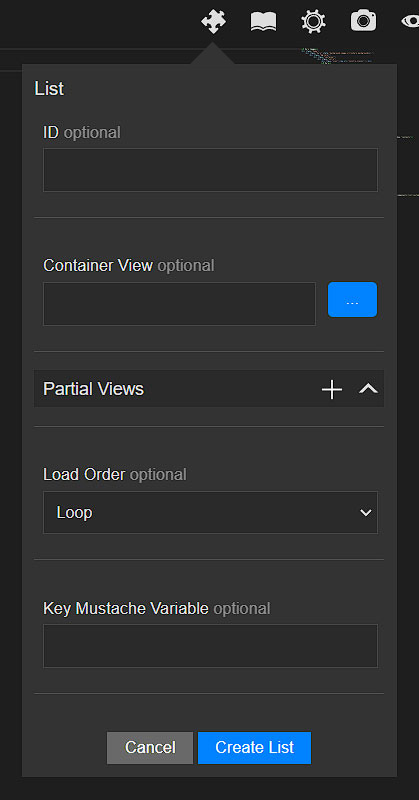
Task: Focus the Key Mustache Variable field
Action: coord(210,646)
